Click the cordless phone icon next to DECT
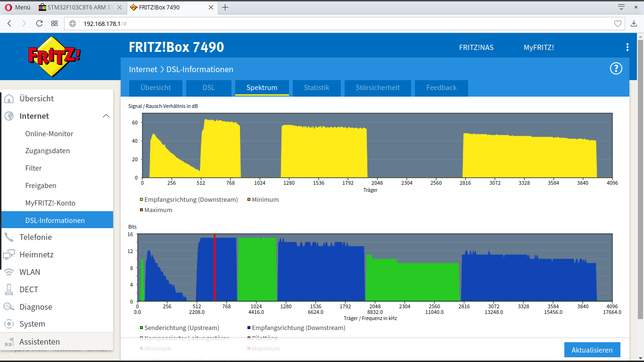644x362 pixels. click(9, 289)
